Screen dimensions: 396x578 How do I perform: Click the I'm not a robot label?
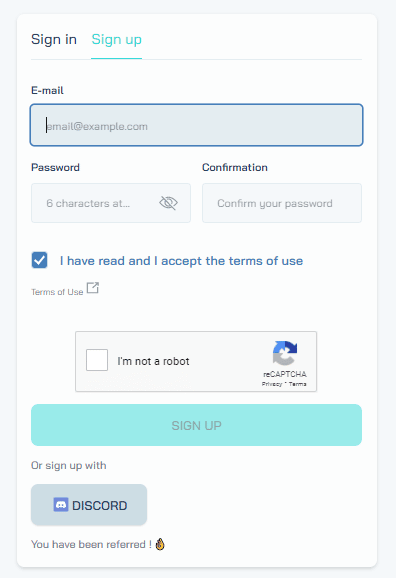pyautogui.click(x=153, y=361)
